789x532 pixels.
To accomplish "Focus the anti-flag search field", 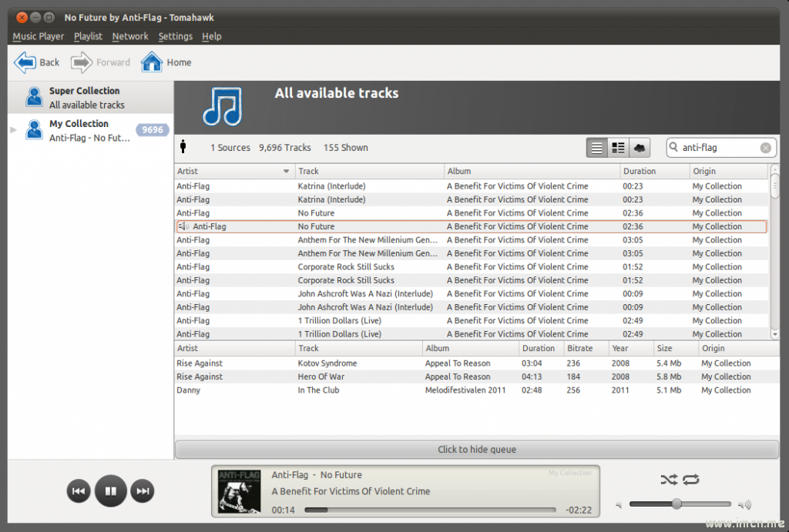I will pos(721,148).
